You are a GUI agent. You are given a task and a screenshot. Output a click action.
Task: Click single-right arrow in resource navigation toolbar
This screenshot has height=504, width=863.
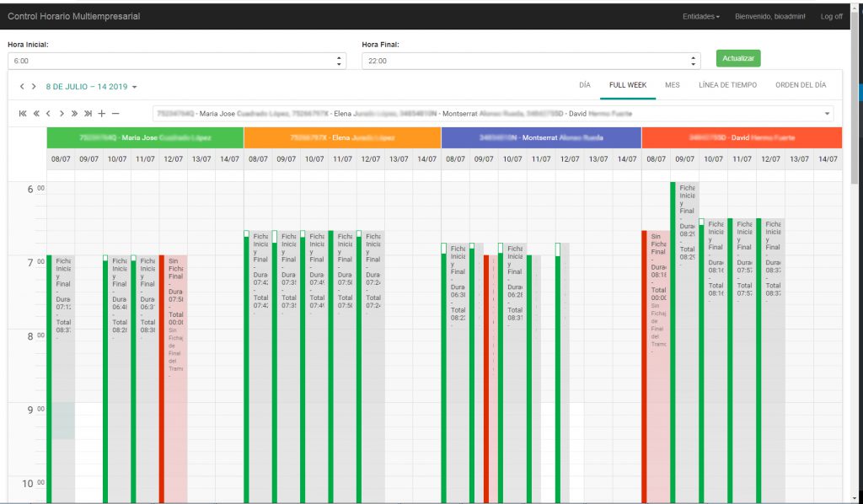pos(62,113)
